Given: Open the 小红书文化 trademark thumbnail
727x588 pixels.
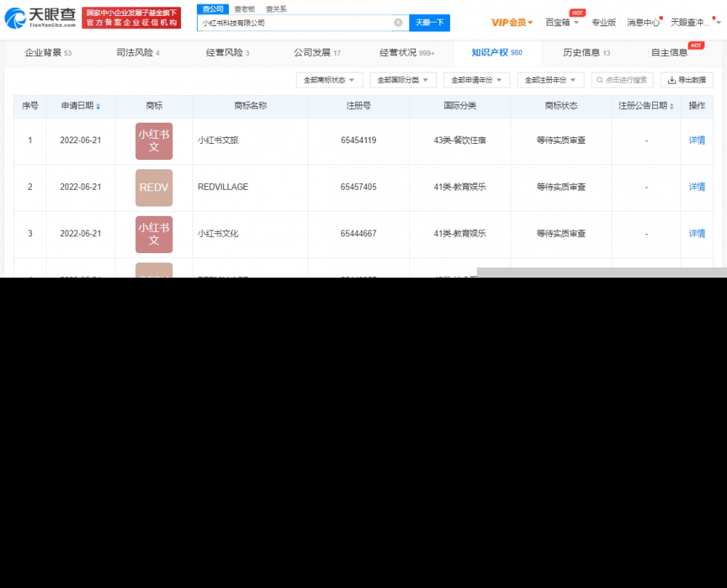Looking at the screenshot, I should click(154, 235).
